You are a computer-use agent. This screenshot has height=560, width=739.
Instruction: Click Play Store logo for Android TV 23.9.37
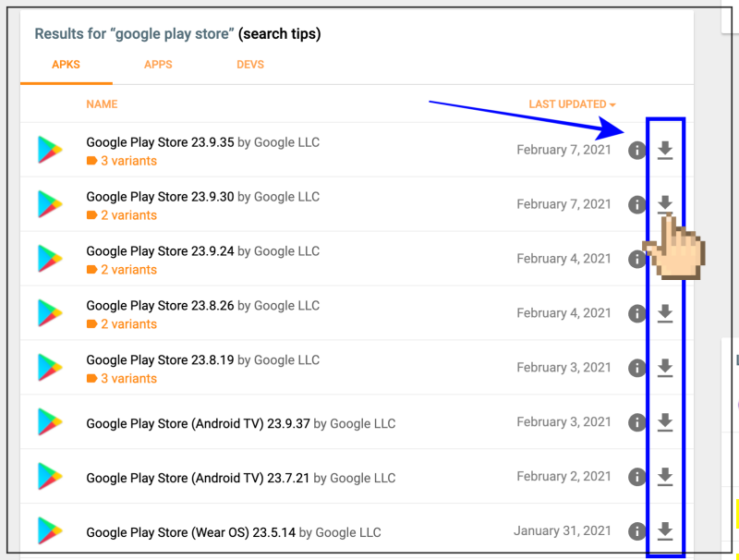(50, 422)
